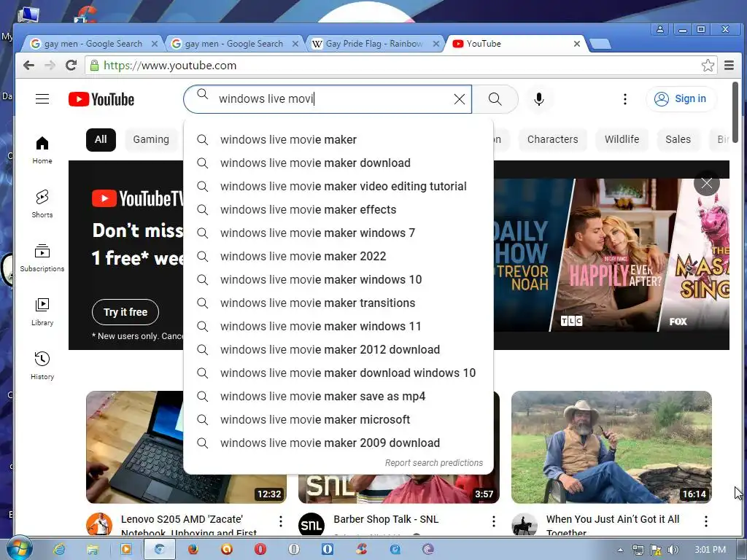This screenshot has height=560, width=747.
Task: Launch Internet Explorer from taskbar
Action: point(59,550)
